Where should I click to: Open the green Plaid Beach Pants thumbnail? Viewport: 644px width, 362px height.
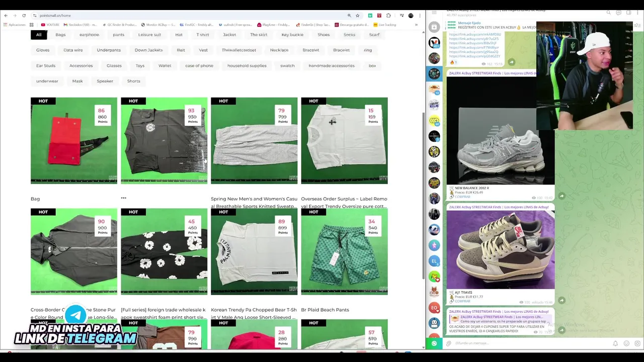[344, 251]
